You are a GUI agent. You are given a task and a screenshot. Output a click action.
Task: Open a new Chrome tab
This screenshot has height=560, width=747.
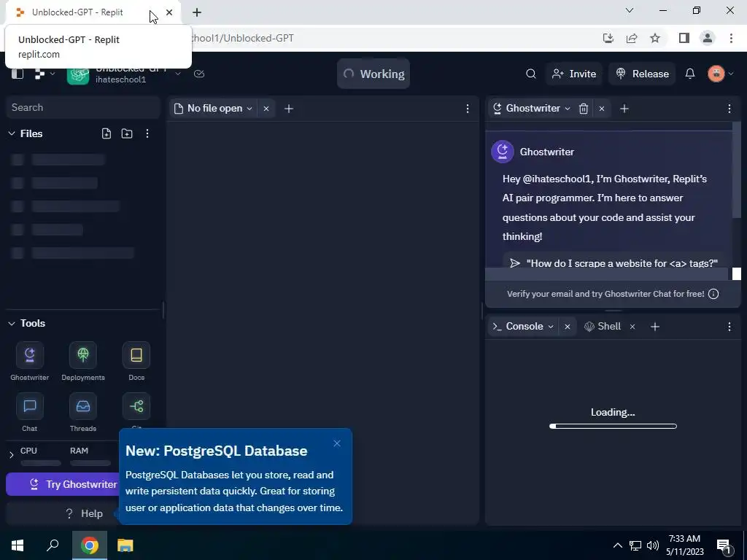tap(197, 12)
